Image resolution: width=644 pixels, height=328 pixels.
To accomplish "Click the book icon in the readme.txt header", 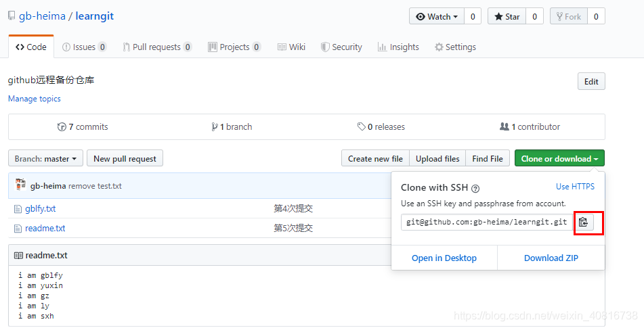I will pos(18,256).
